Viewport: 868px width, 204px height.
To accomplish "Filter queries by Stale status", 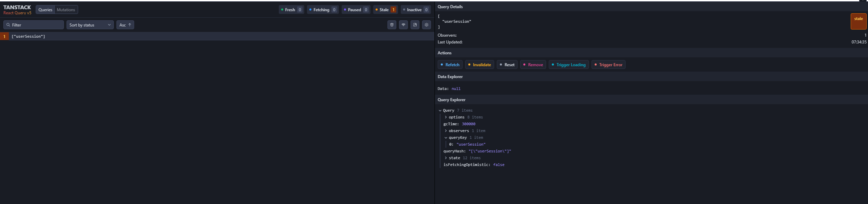I will tap(385, 10).
